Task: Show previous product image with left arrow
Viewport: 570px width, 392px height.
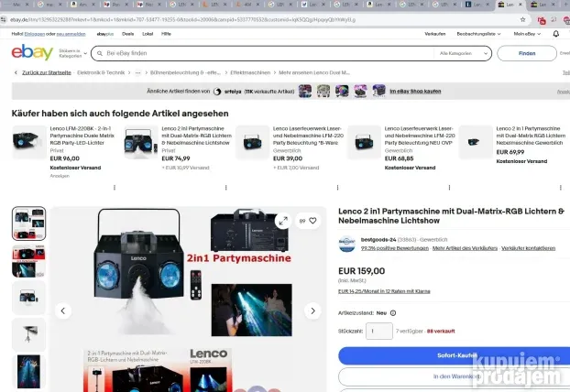Action: tap(63, 310)
